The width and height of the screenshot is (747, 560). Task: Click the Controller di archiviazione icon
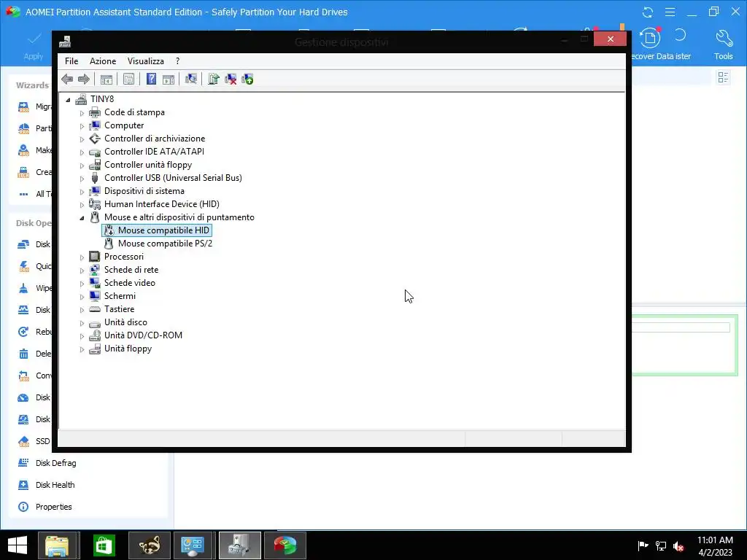coord(95,139)
